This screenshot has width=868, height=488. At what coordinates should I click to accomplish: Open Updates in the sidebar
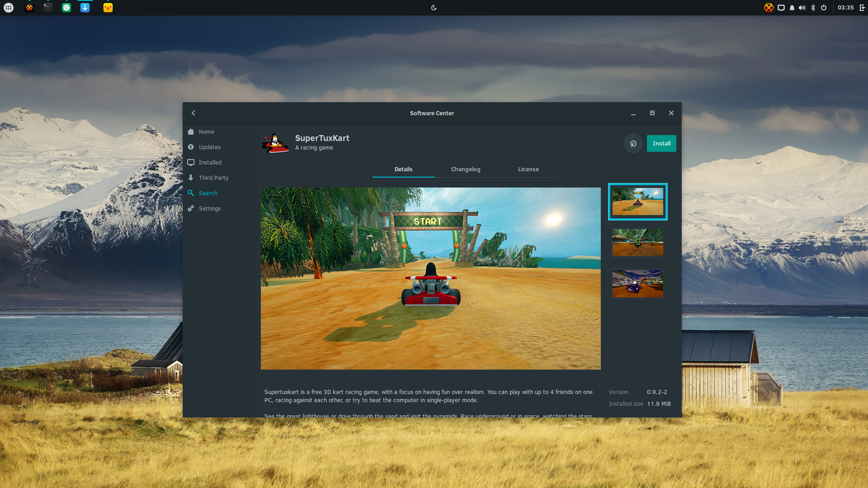pyautogui.click(x=209, y=147)
